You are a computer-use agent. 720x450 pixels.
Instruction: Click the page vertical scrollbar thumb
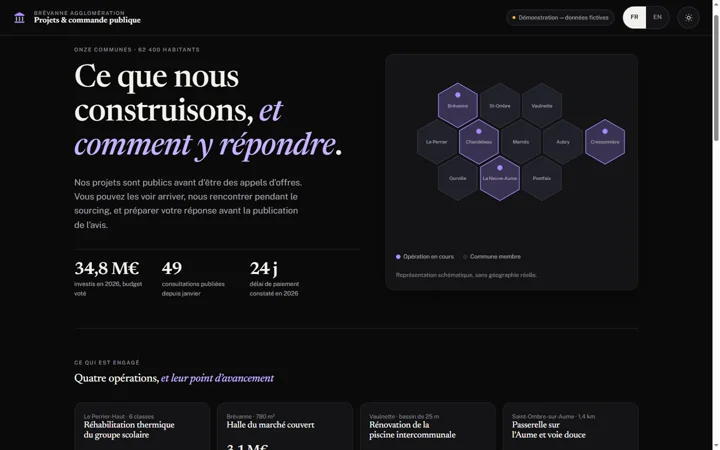[716, 77]
